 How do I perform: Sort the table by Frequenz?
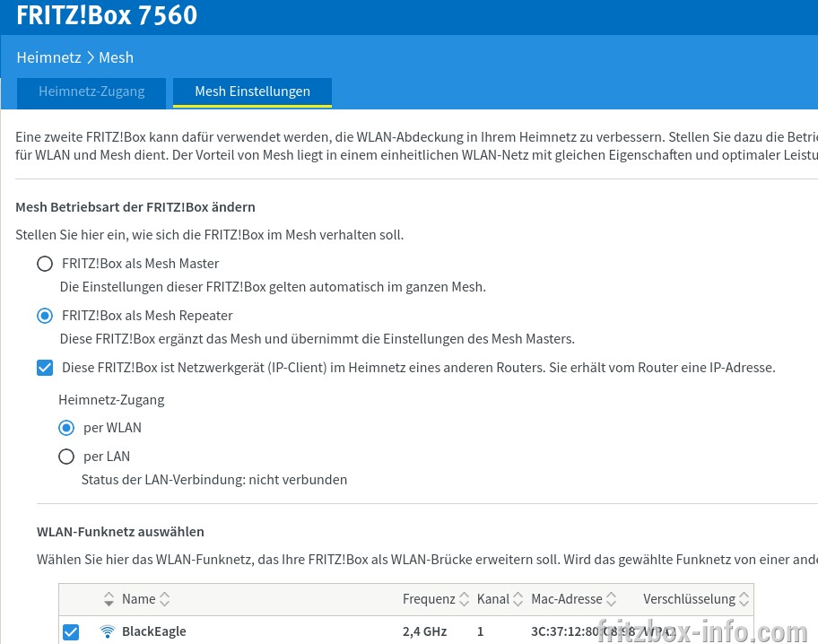click(436, 599)
